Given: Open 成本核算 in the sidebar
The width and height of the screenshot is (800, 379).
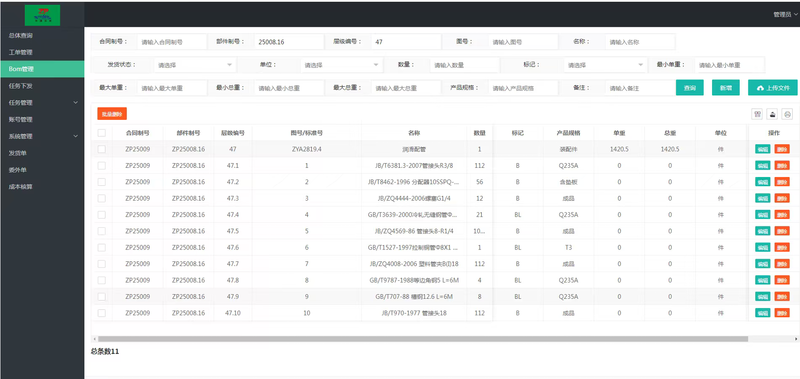Looking at the screenshot, I should coord(42,187).
